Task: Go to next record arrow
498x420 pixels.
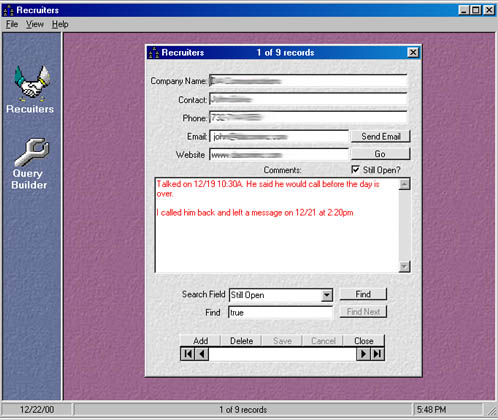Action: [363, 354]
